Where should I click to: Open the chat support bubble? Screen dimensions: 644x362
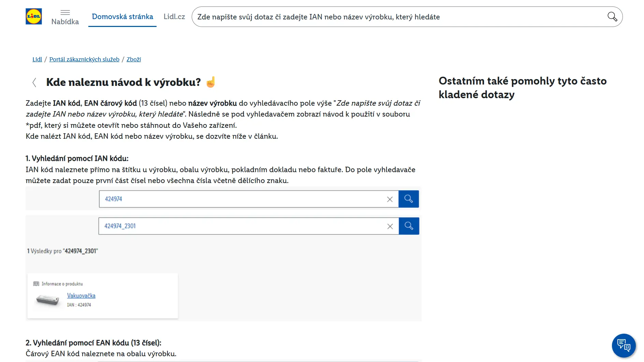[624, 345]
